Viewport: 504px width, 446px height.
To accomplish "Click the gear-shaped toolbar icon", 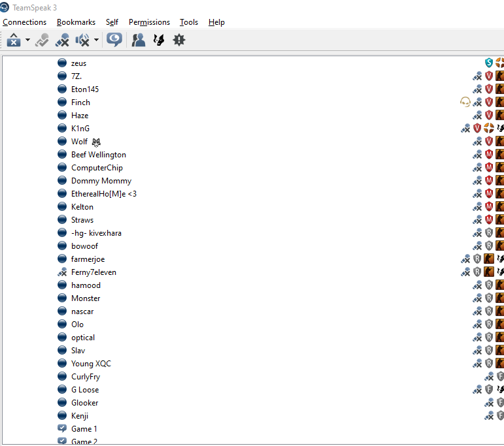I will 179,40.
